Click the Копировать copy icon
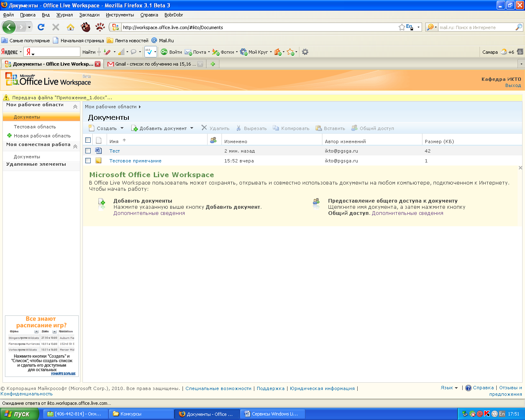This screenshot has width=525, height=420. coord(276,128)
